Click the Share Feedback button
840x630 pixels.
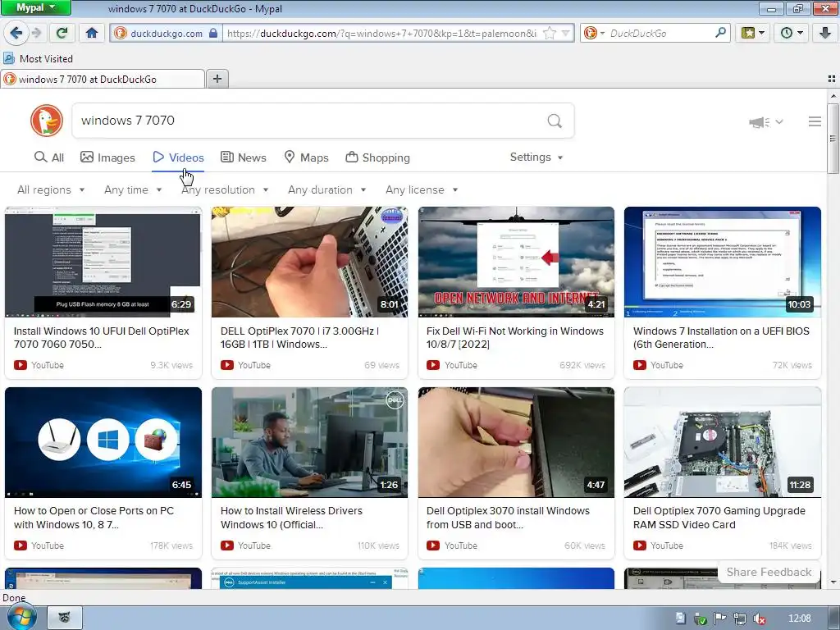769,572
